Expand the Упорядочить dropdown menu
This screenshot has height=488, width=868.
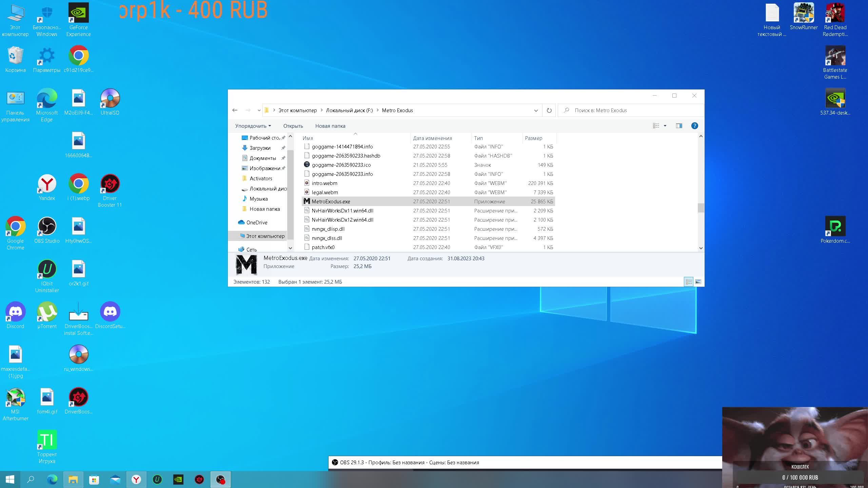click(253, 126)
